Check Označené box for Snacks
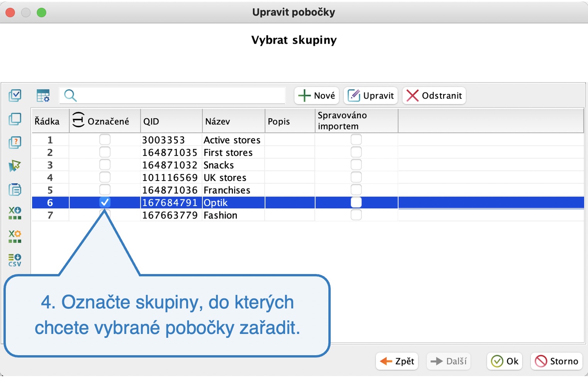Screen dimensions: 588x378 (105, 165)
